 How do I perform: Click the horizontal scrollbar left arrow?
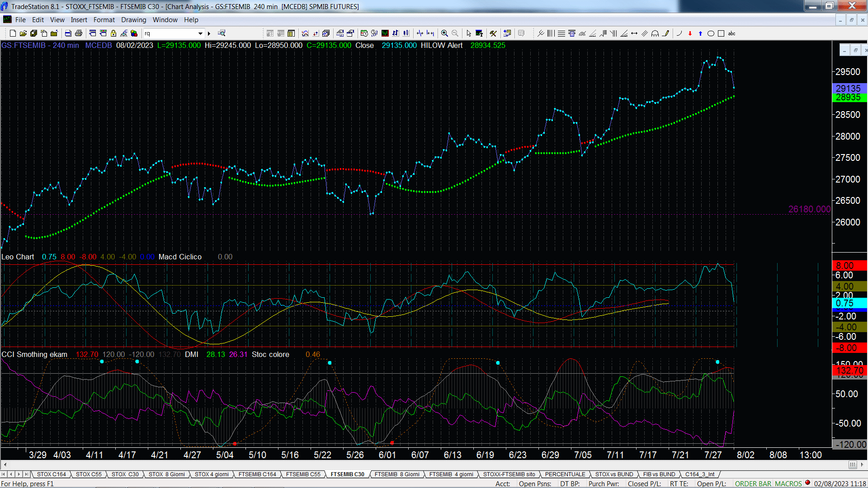[5, 465]
